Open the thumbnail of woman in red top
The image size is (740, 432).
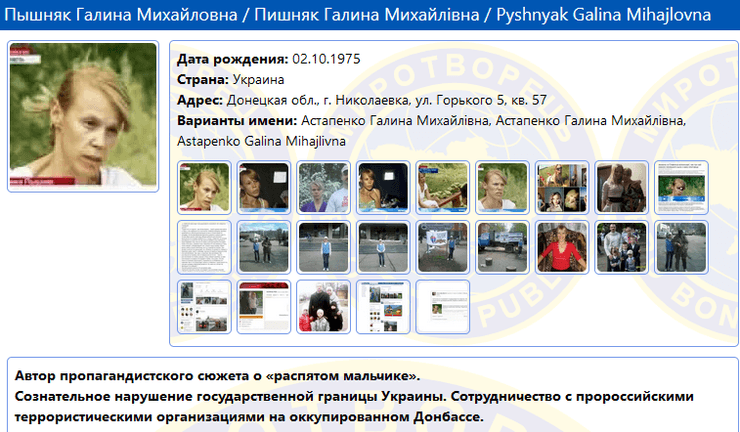click(x=562, y=247)
